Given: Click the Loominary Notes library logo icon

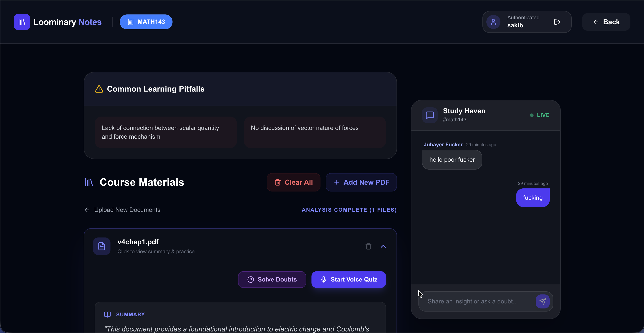Looking at the screenshot, I should (x=22, y=22).
